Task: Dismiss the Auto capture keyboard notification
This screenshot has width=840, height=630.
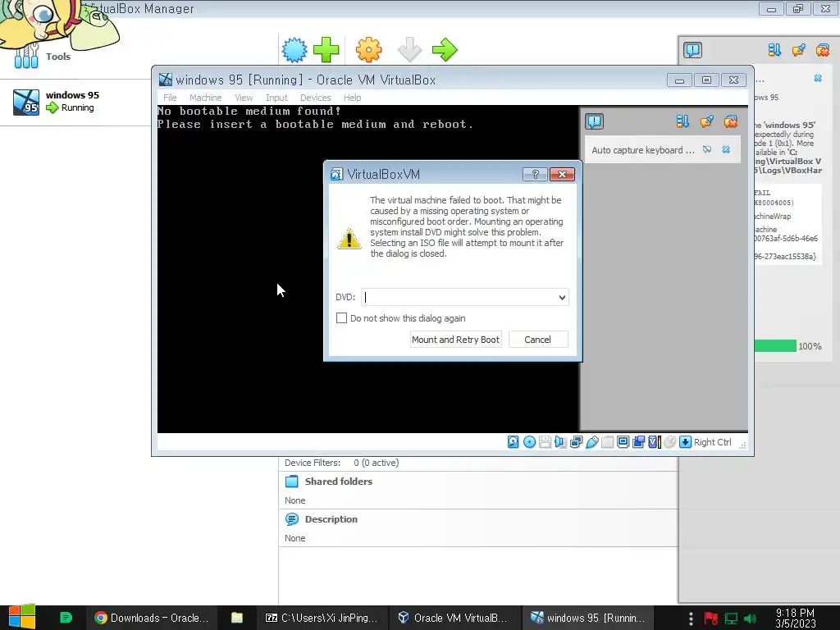Action: coord(726,149)
